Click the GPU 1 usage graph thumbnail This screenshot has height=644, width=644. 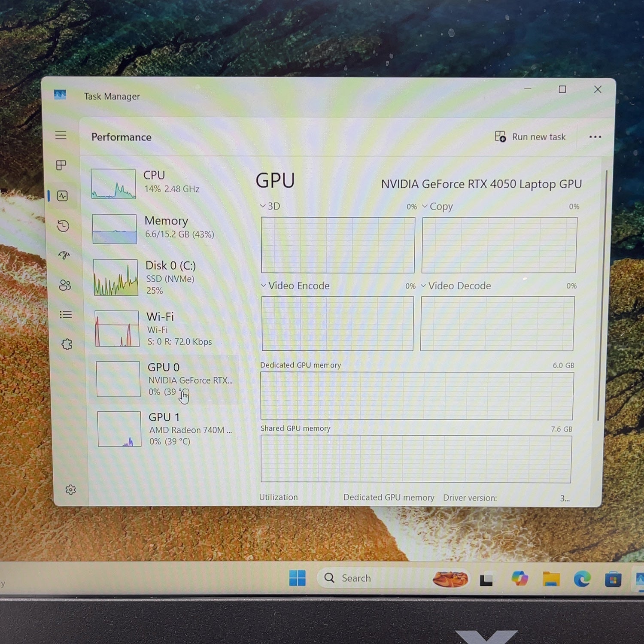(119, 429)
